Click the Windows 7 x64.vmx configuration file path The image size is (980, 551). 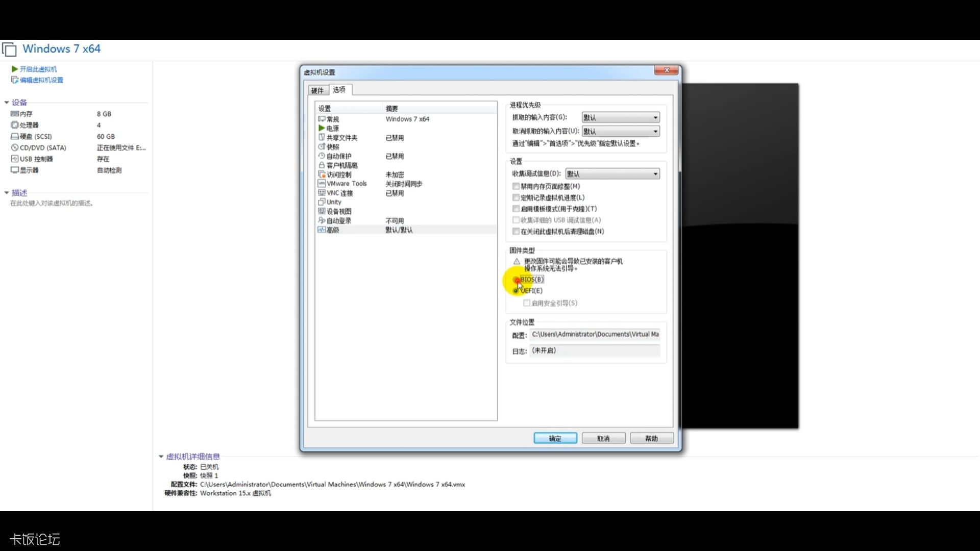(x=332, y=485)
